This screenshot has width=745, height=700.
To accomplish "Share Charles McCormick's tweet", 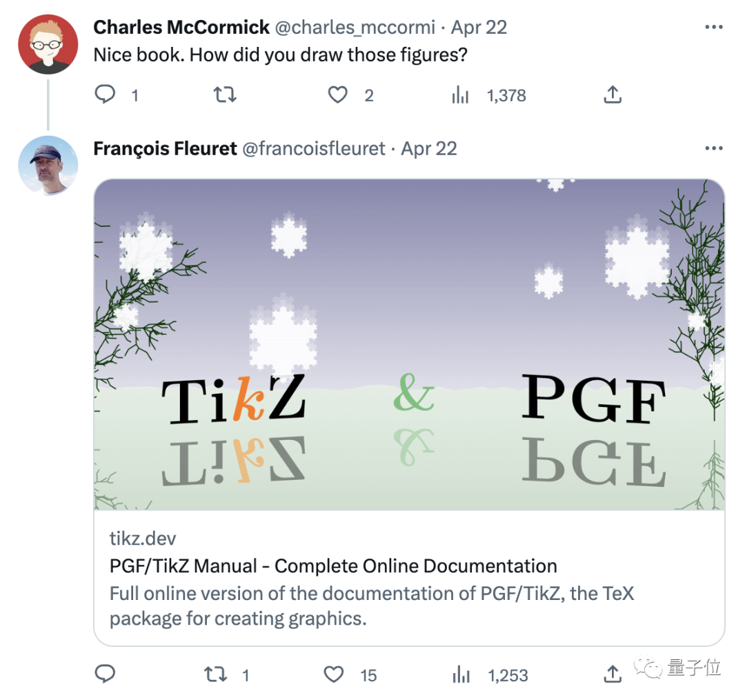I will tap(613, 94).
